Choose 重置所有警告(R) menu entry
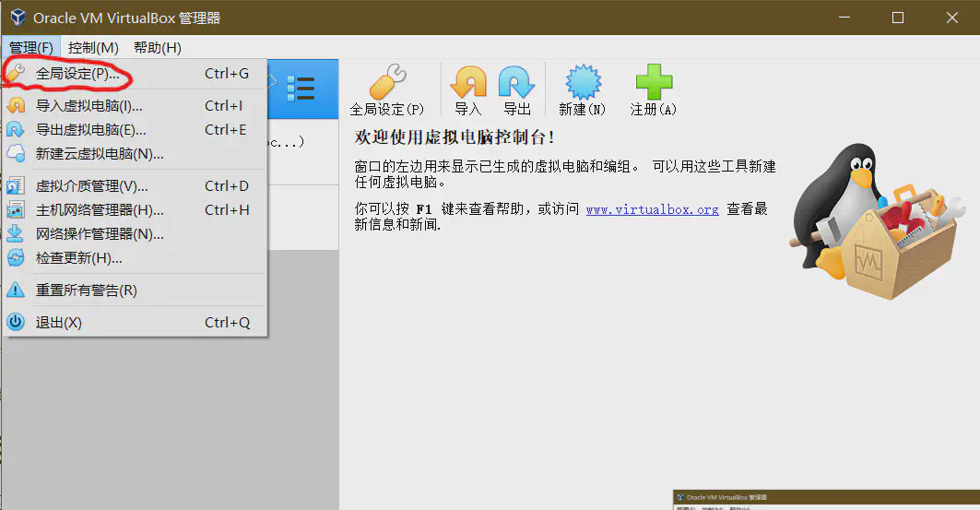 tap(135, 290)
